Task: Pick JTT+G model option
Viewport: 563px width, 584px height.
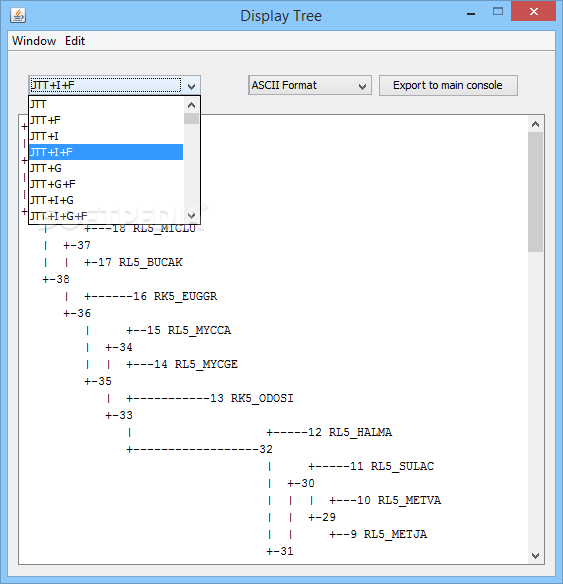Action: click(106, 168)
